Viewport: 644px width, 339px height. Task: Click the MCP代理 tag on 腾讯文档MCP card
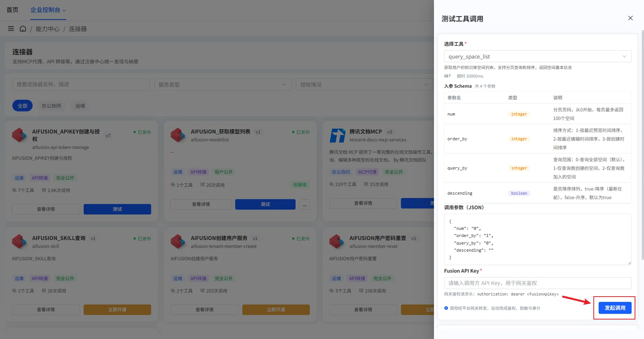point(367,172)
